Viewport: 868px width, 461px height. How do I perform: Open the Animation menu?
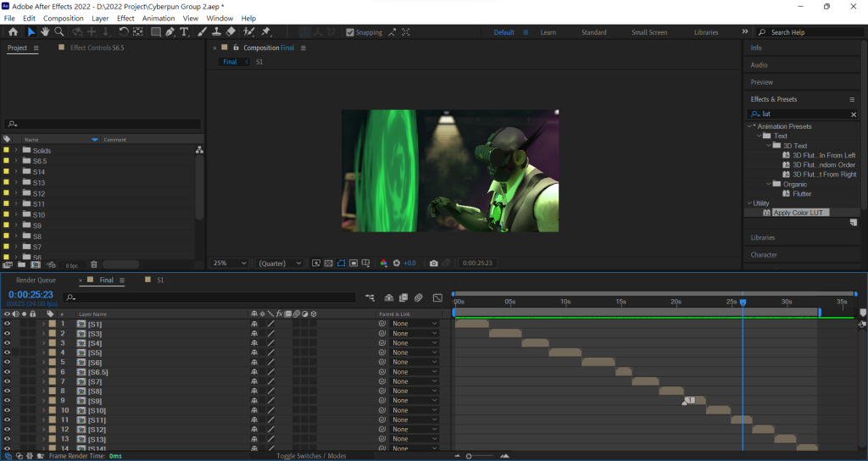tap(159, 19)
